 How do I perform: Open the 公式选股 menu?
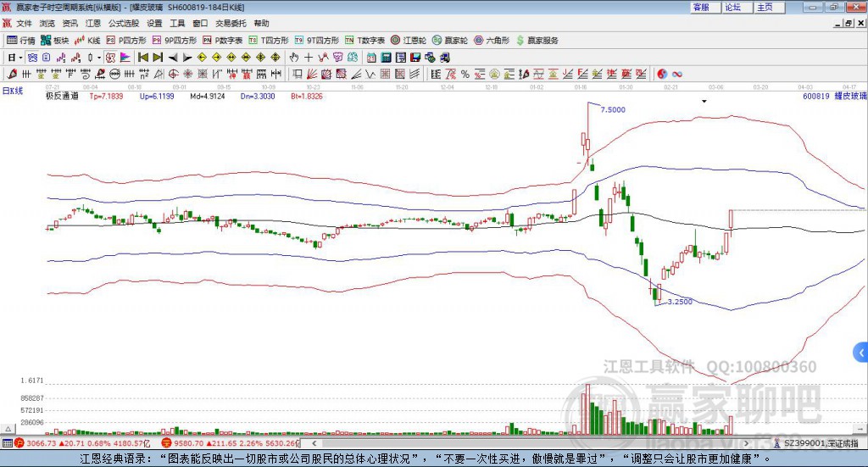124,23
